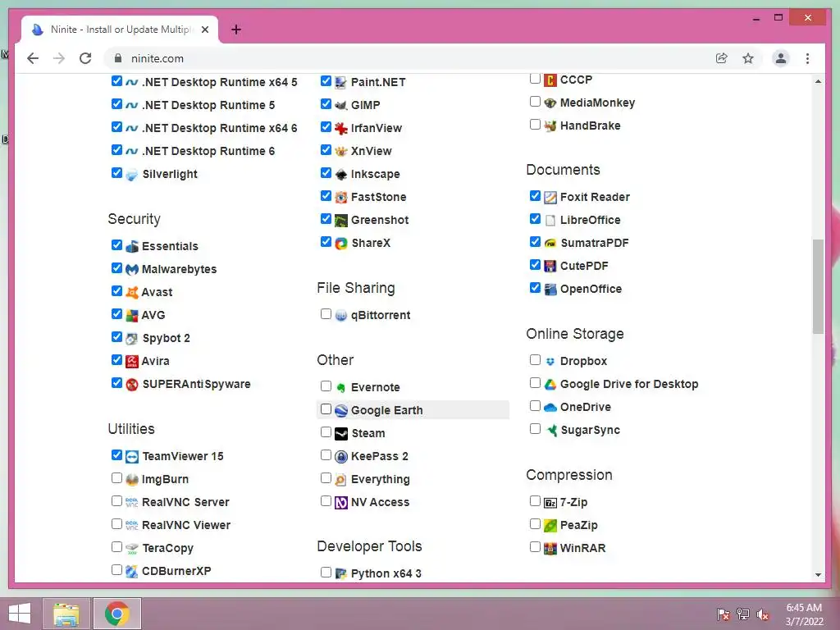Click the 7-Zip icon

click(x=550, y=503)
